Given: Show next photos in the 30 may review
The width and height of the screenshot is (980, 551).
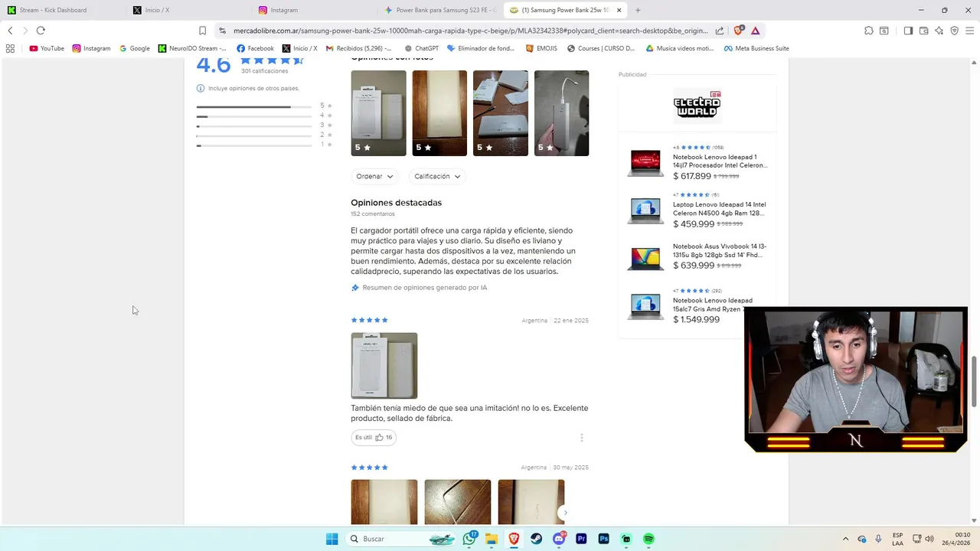Looking at the screenshot, I should pos(565,513).
